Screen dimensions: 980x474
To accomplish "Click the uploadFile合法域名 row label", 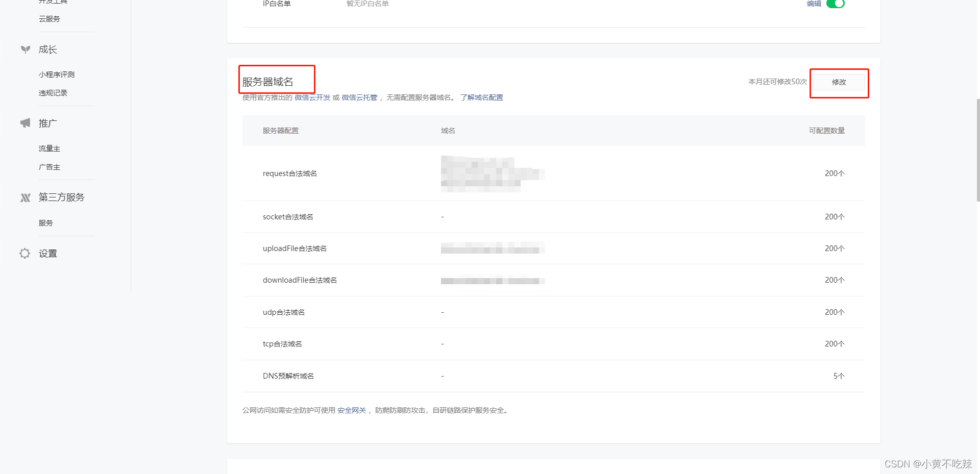I will click(295, 248).
